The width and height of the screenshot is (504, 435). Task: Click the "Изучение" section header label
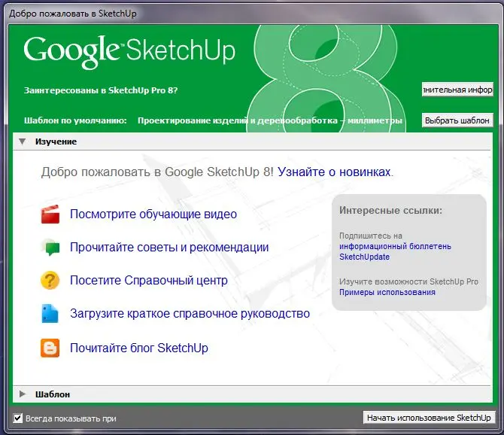tap(56, 141)
